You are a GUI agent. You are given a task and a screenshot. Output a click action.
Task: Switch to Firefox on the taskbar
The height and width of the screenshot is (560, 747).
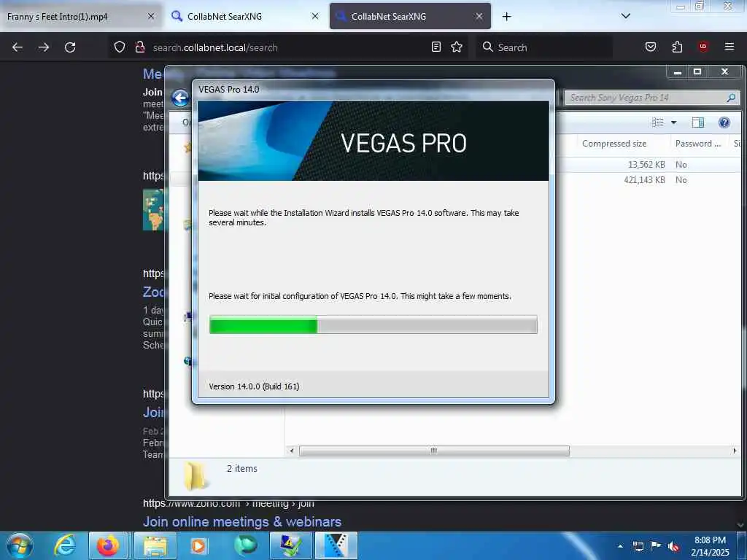(x=108, y=545)
